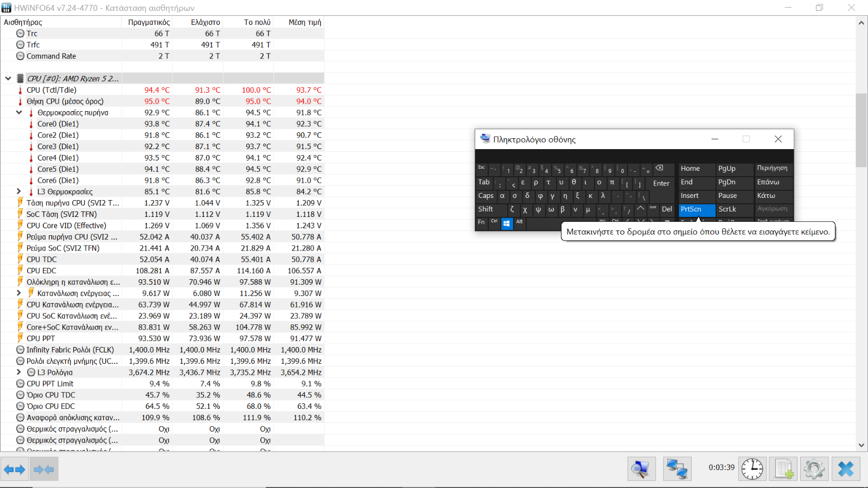Click the sensor list vertical scrollbar thumb

coord(861,130)
